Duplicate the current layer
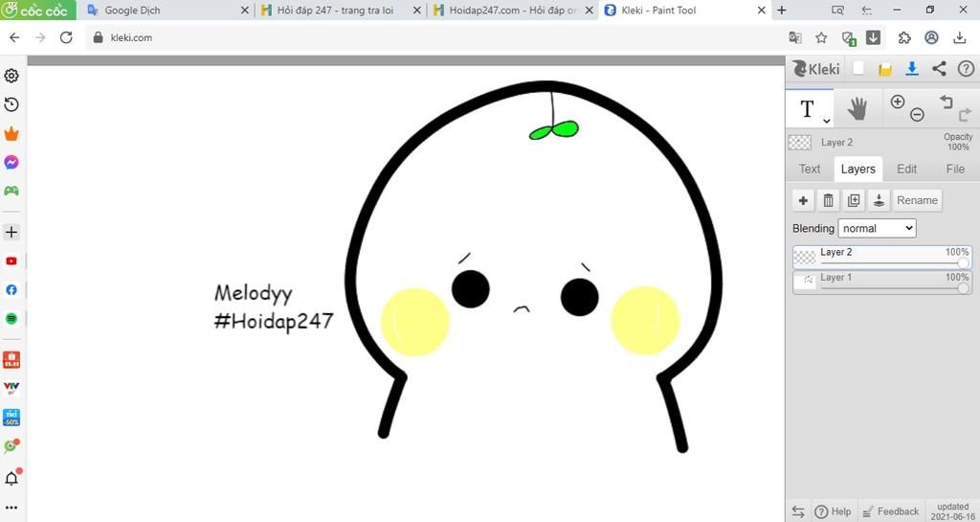The height and width of the screenshot is (522, 980). (x=854, y=201)
